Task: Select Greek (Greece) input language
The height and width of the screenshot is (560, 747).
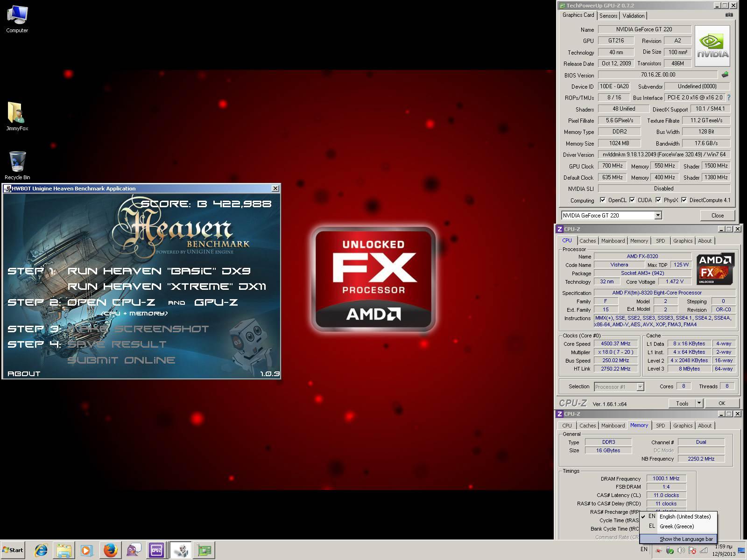Action: [x=678, y=526]
